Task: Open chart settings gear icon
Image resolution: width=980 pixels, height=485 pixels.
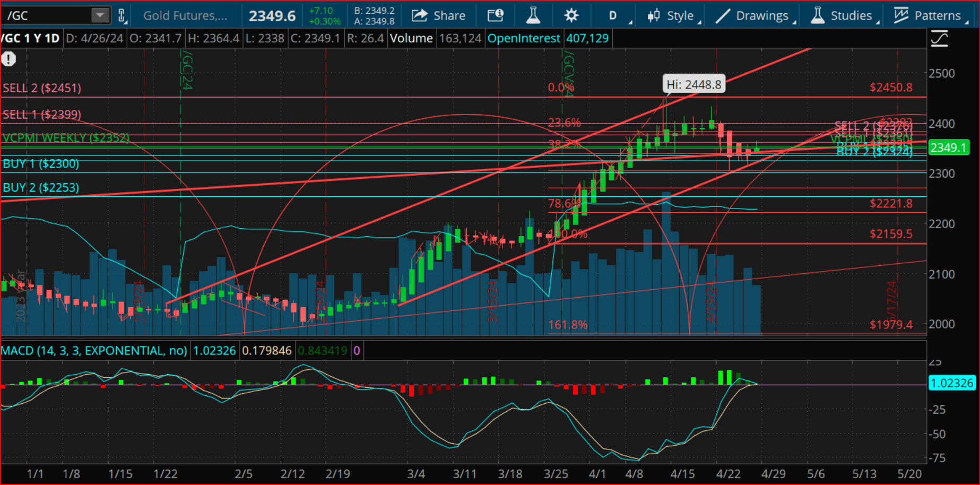Action: pos(571,15)
